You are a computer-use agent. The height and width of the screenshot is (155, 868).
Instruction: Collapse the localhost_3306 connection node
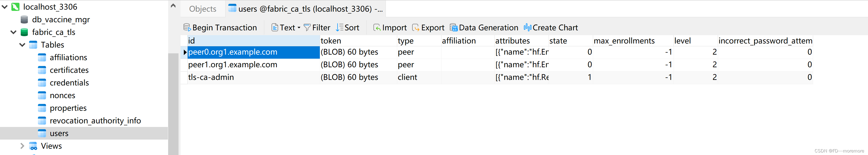point(5,7)
